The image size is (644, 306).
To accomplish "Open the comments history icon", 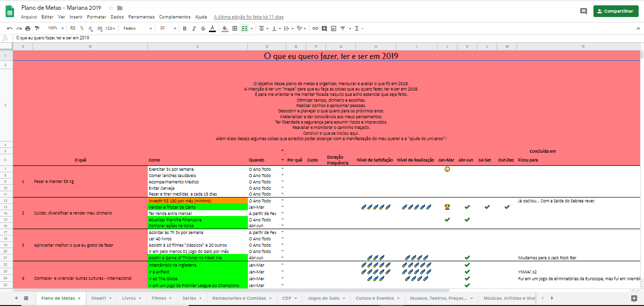I will click(x=583, y=11).
